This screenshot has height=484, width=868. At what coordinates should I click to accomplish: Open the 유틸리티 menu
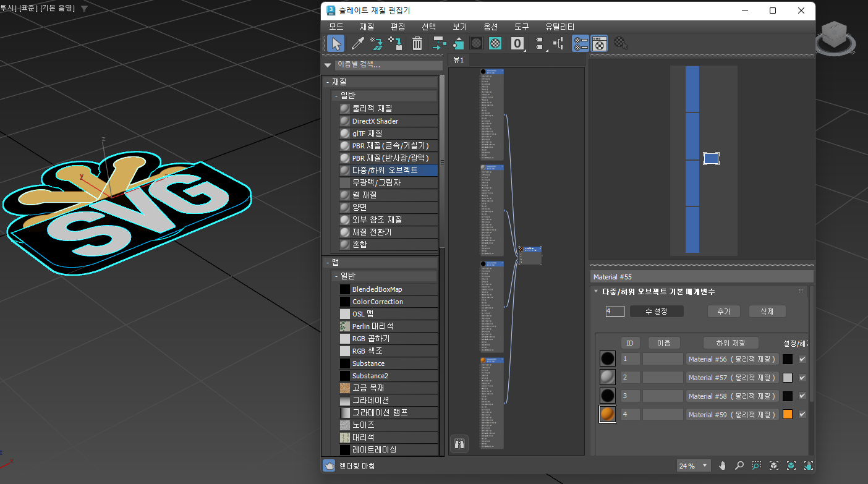(560, 27)
